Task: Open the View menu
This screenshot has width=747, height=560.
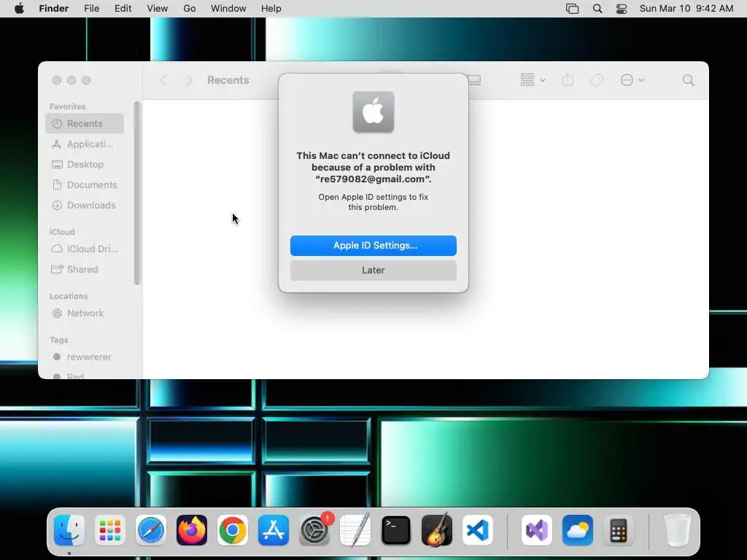Action: coord(158,9)
